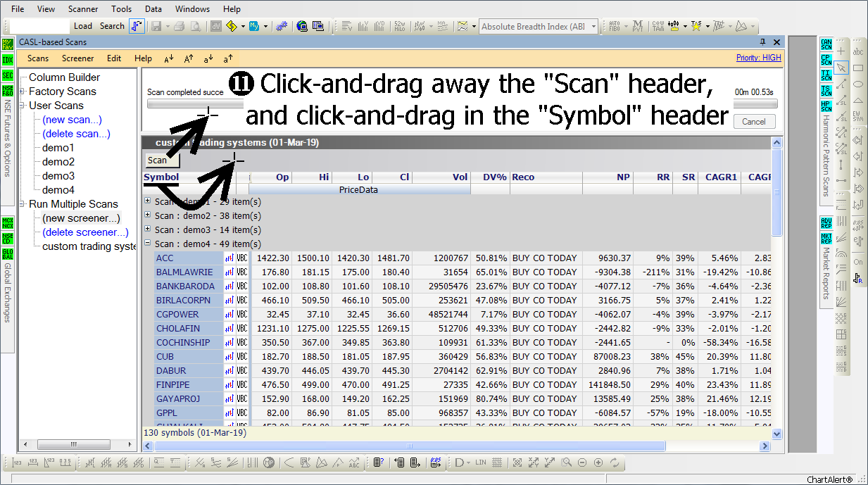Open the TS SCN trading system scan icon

coord(826,91)
